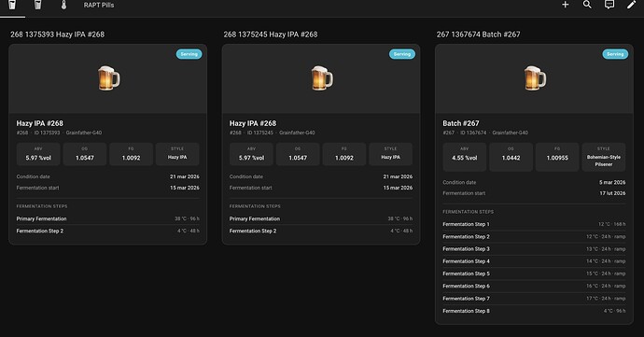The height and width of the screenshot is (337, 644).
Task: Click '15 mar 2026' in card ID 1375393
Action: pyautogui.click(x=185, y=188)
